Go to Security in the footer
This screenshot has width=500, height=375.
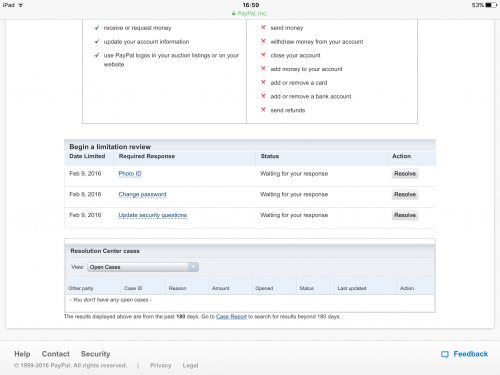point(95,354)
